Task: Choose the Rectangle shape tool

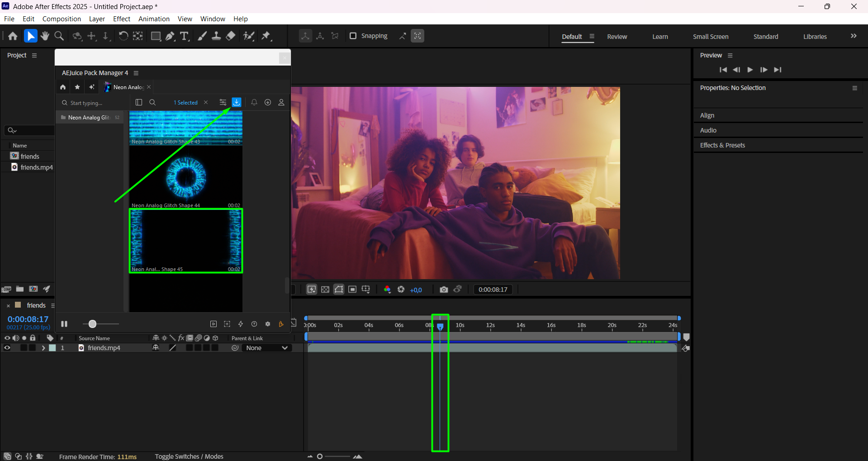Action: click(156, 36)
